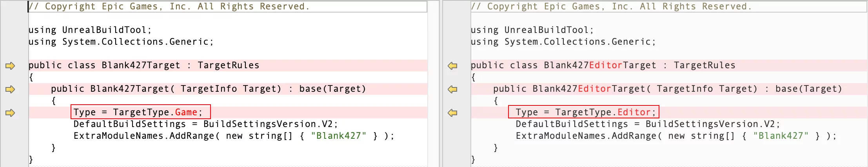Click the divider between the two diff panes
This screenshot has width=868, height=167.
click(441, 83)
